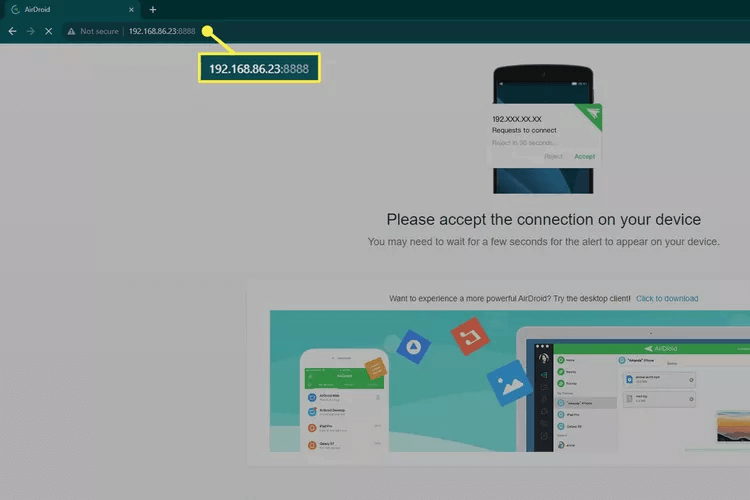The image size is (750, 500).
Task: Click "Please accept the connection" heading
Action: [x=543, y=219]
